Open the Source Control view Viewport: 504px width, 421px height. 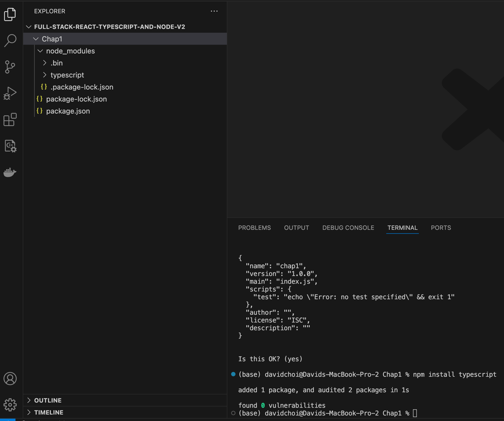coord(10,67)
